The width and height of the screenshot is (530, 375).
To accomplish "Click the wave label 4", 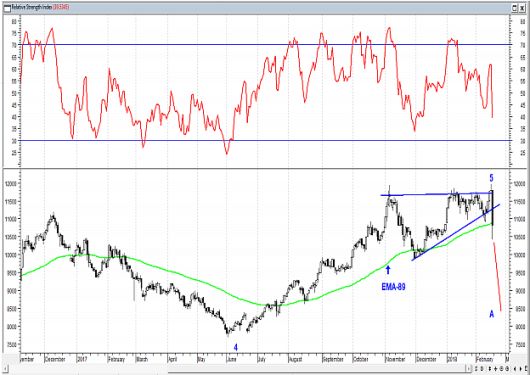I will pos(236,347).
